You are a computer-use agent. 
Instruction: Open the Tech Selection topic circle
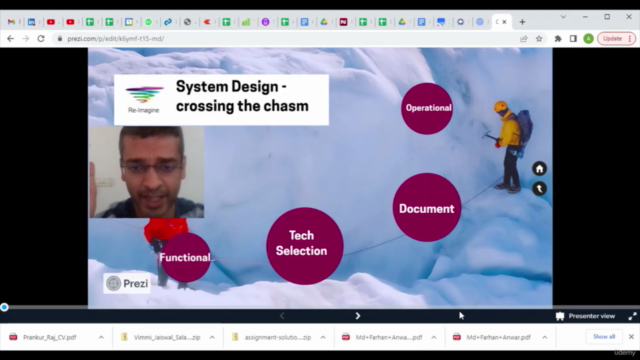(304, 246)
